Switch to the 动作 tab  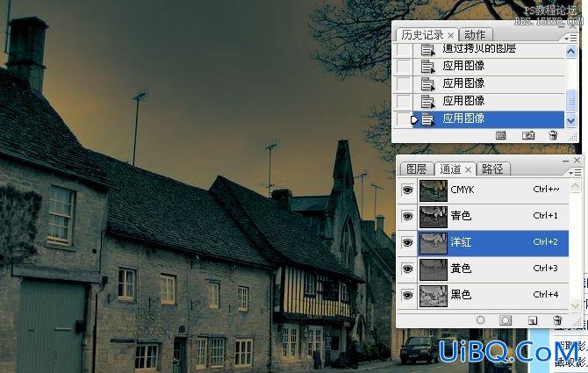click(475, 35)
